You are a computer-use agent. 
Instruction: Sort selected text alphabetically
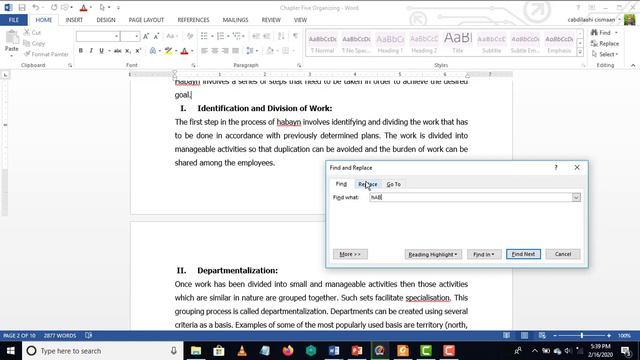(281, 36)
